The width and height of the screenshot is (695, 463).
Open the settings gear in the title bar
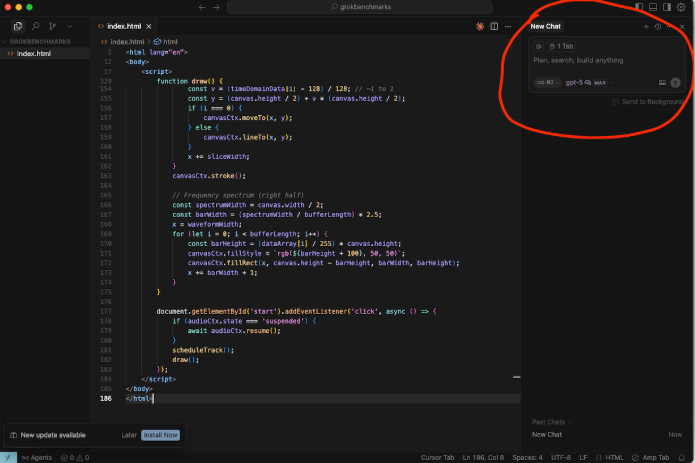tap(681, 7)
